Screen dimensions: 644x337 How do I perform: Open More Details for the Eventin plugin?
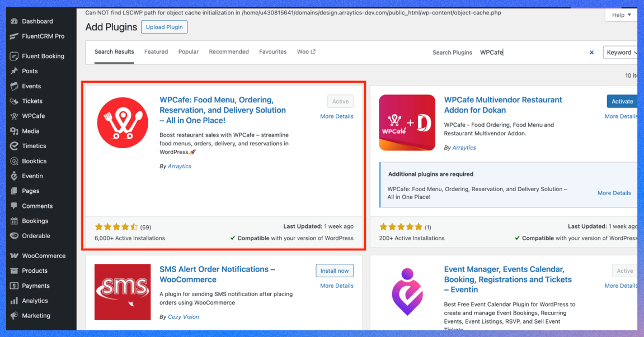[621, 286]
